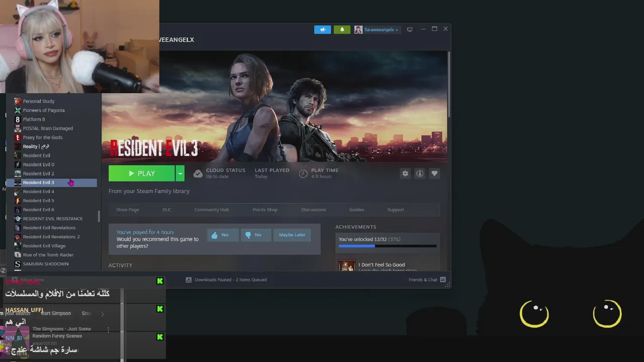Click the megaphone announcements icon

point(323,30)
